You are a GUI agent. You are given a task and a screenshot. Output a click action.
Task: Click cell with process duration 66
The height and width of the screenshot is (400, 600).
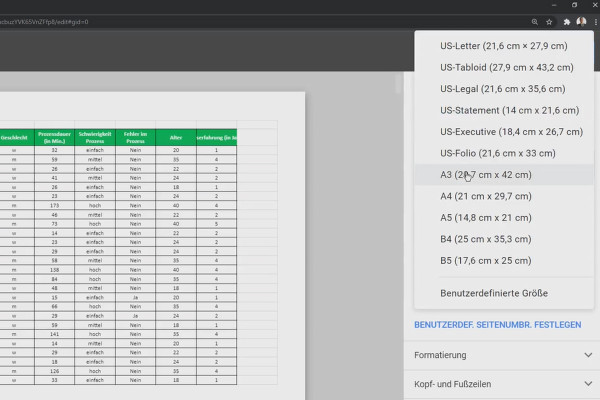point(54,307)
